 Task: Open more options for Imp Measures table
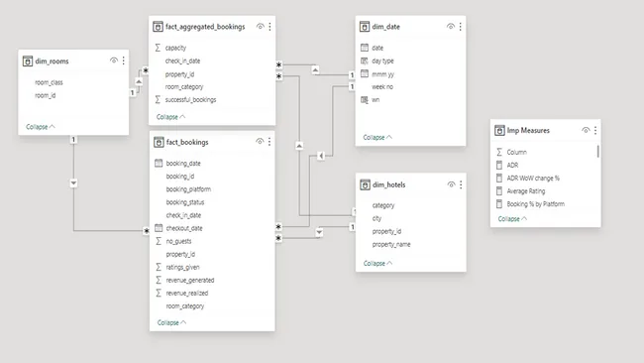click(x=595, y=130)
